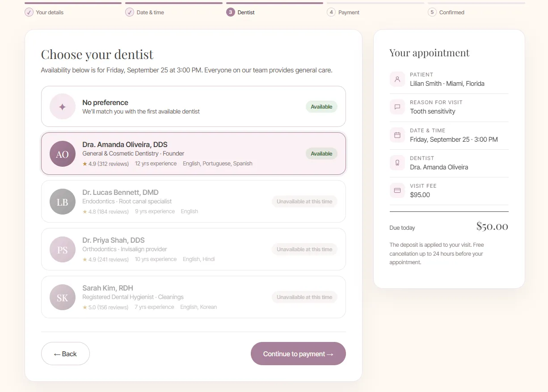Open the Confirmed step label
Image resolution: width=548 pixels, height=392 pixels.
point(451,13)
